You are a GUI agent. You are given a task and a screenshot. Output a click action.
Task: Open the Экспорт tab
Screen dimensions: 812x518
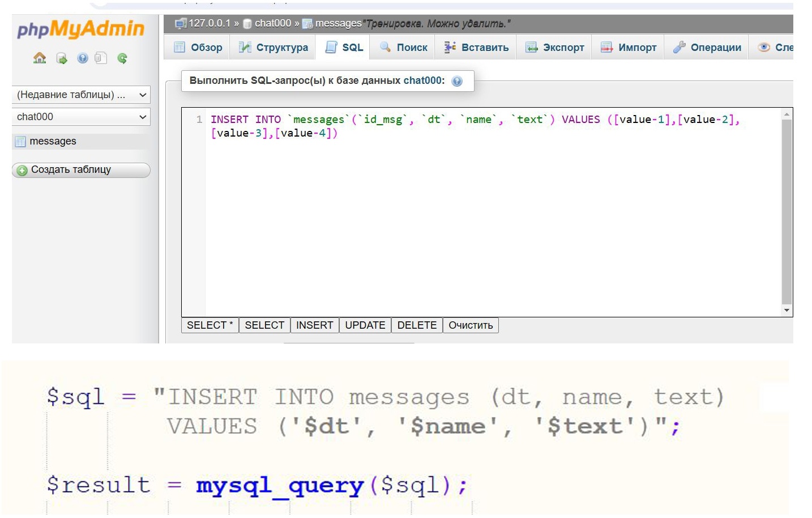(x=555, y=47)
